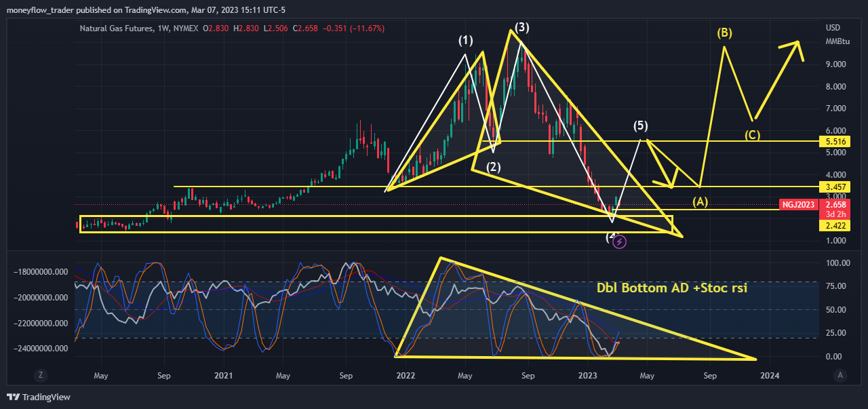Click the 2.658 current price label
868x409 pixels.
pyautogui.click(x=833, y=205)
